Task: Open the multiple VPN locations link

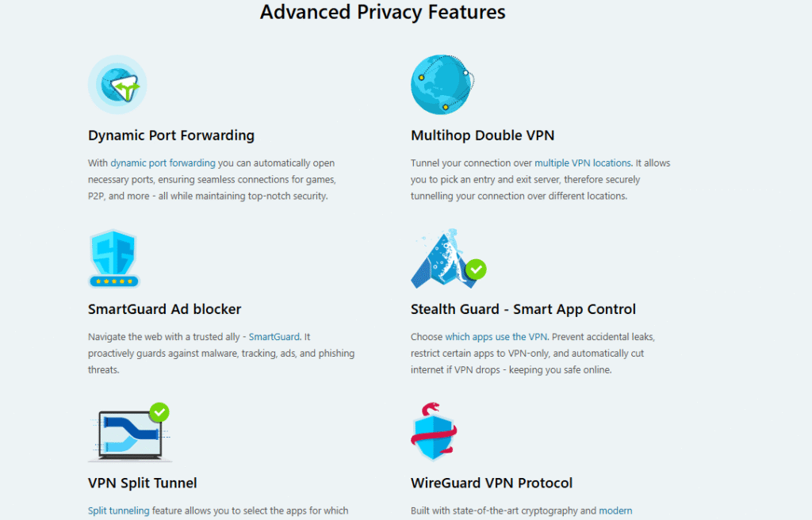Action: (x=583, y=162)
